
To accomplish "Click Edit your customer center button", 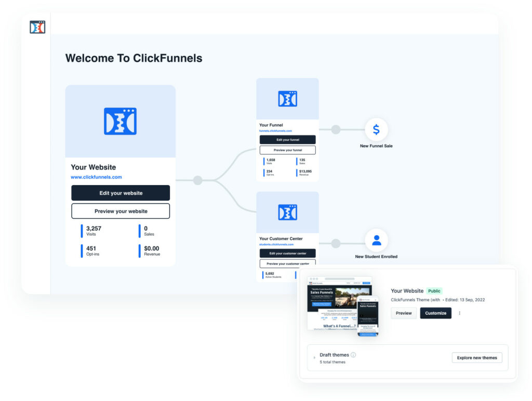I will (287, 253).
